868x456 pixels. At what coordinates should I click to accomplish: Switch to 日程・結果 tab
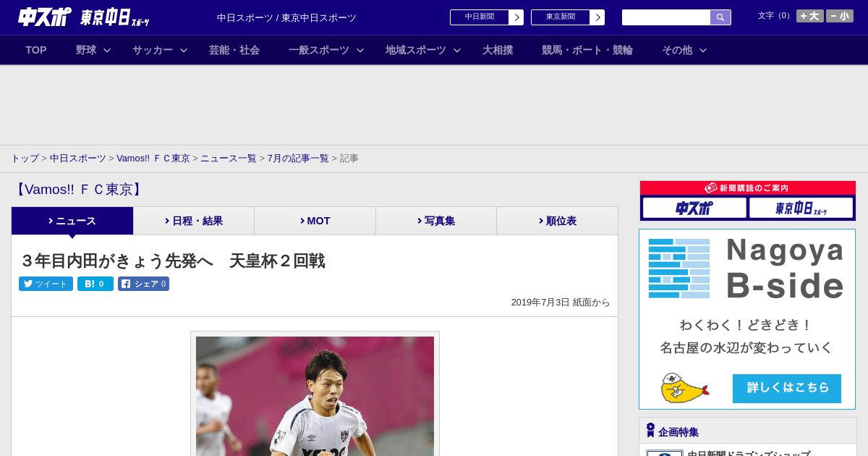[x=194, y=221]
